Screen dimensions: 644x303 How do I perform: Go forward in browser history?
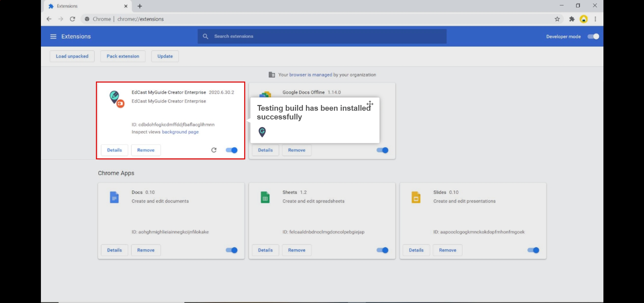point(61,19)
